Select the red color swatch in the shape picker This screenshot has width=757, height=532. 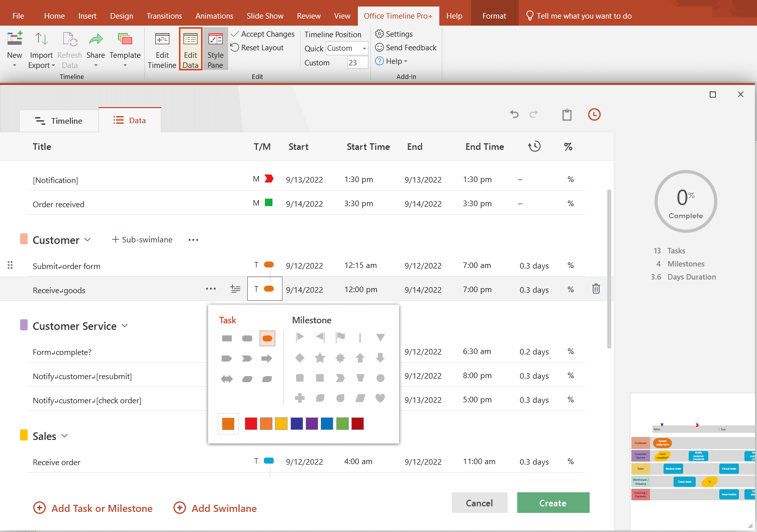(250, 423)
